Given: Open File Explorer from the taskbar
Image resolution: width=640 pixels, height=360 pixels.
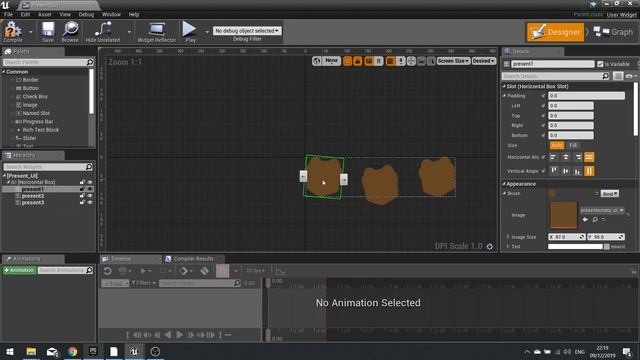Looking at the screenshot, I should pos(31,351).
